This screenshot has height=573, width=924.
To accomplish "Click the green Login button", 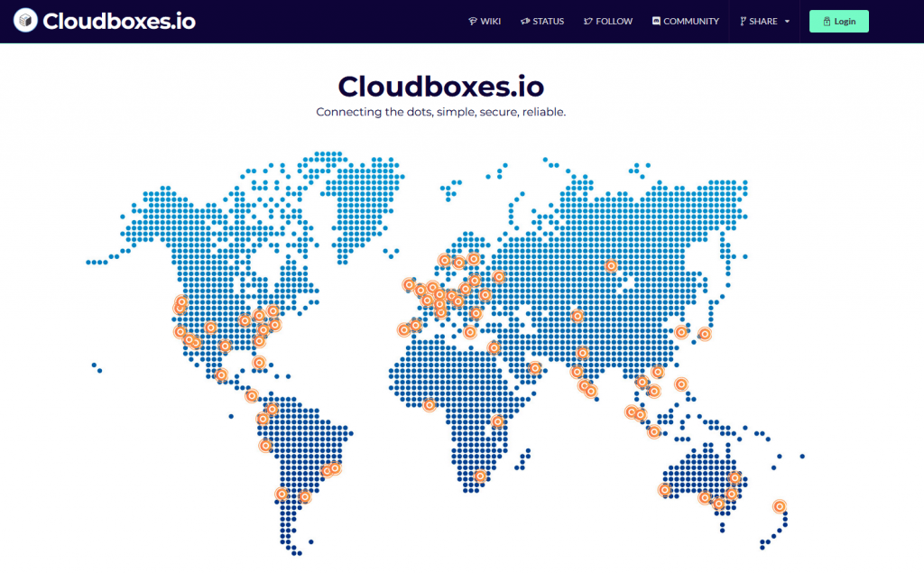I will (838, 22).
